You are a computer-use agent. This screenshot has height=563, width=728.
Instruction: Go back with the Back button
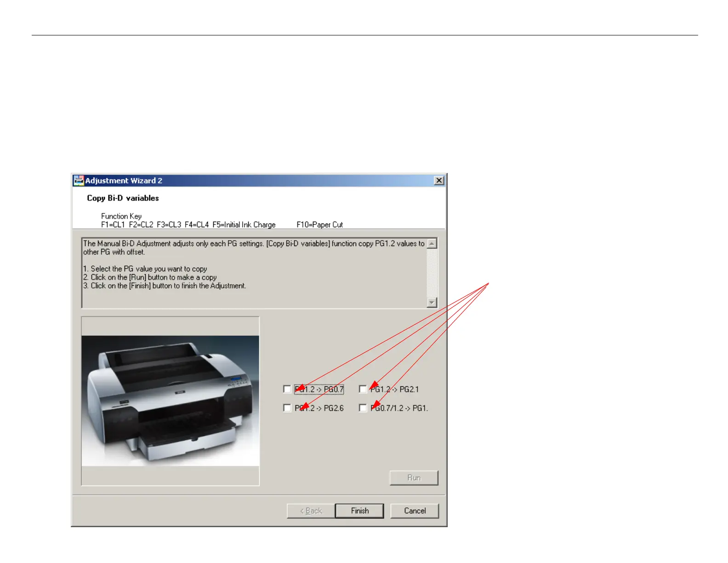tap(311, 511)
